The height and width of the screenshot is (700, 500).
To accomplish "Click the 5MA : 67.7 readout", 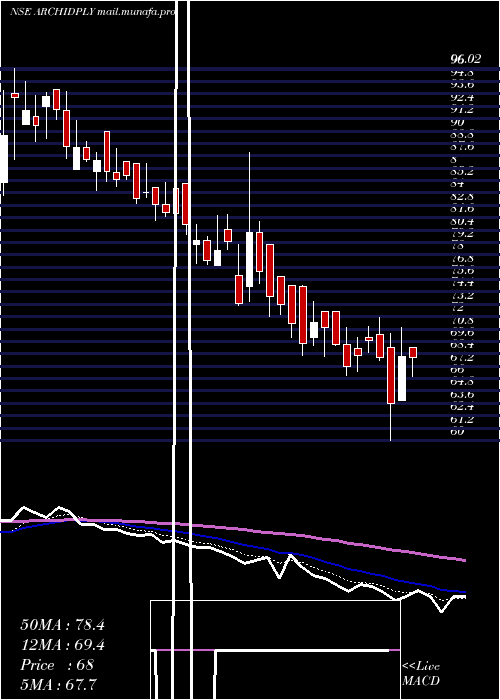I will pos(58,684).
